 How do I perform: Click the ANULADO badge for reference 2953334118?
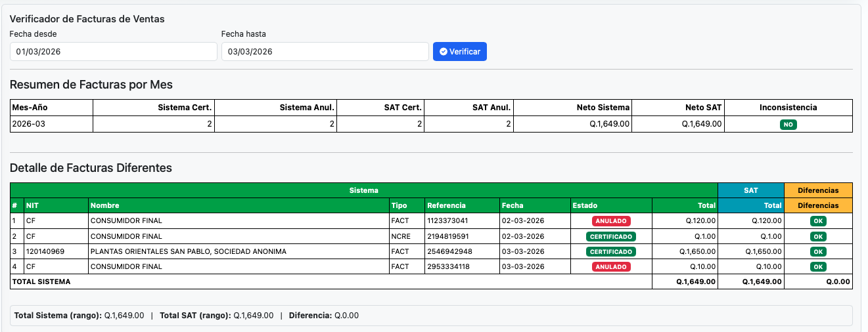pyautogui.click(x=610, y=266)
